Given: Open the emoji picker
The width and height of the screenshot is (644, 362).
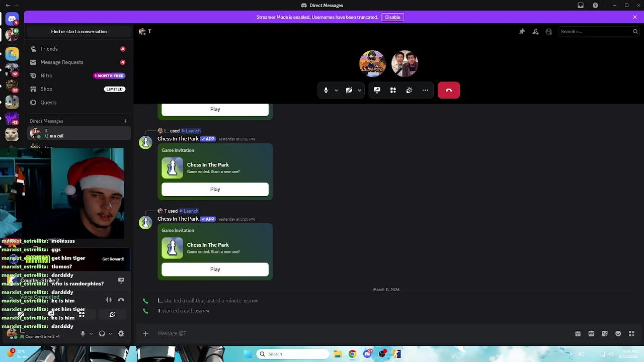Looking at the screenshot, I should [618, 333].
